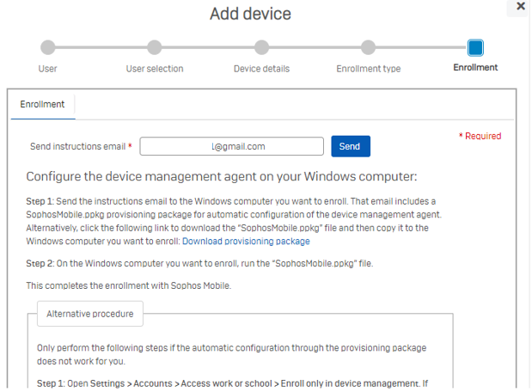Click the "Enrollment type" step label

368,68
